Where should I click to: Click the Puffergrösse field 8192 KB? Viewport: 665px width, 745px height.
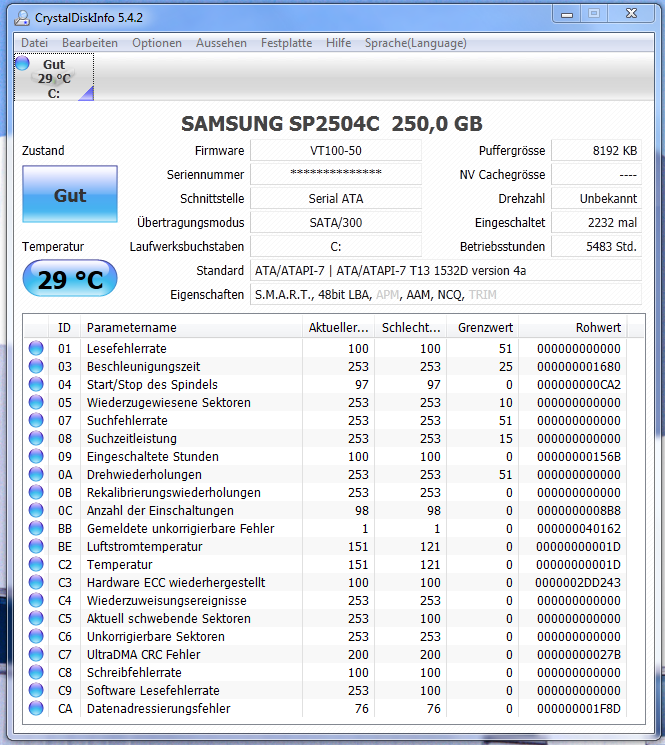[x=596, y=151]
